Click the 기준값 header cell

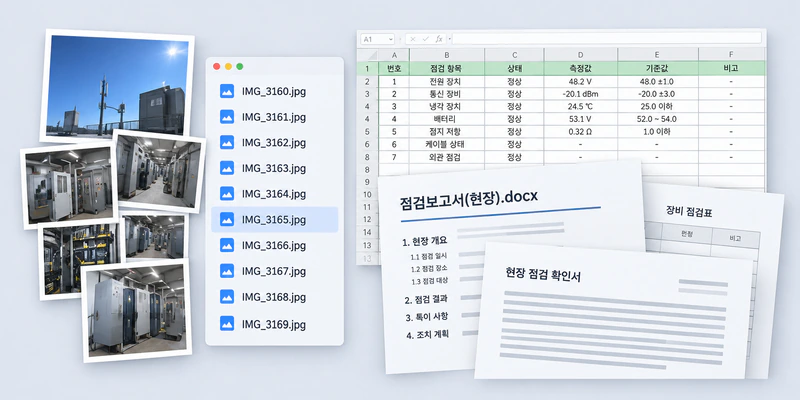pyautogui.click(x=658, y=68)
